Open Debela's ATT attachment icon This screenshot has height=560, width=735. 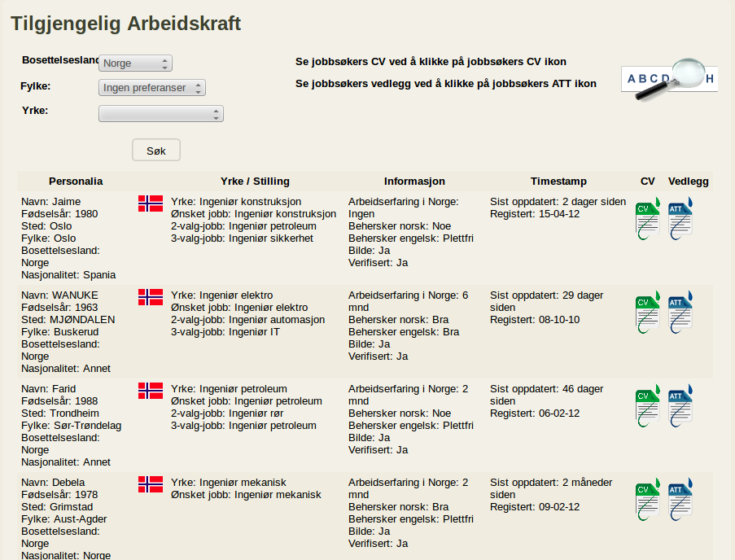point(680,500)
